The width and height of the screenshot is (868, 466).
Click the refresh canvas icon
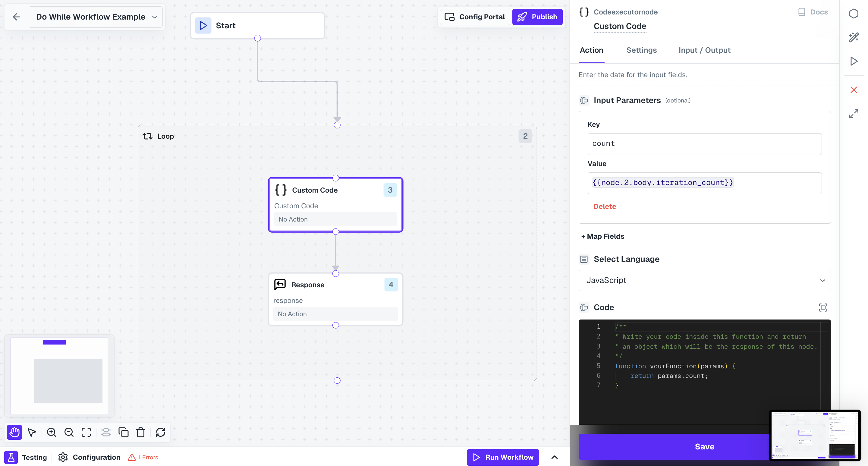click(x=161, y=432)
